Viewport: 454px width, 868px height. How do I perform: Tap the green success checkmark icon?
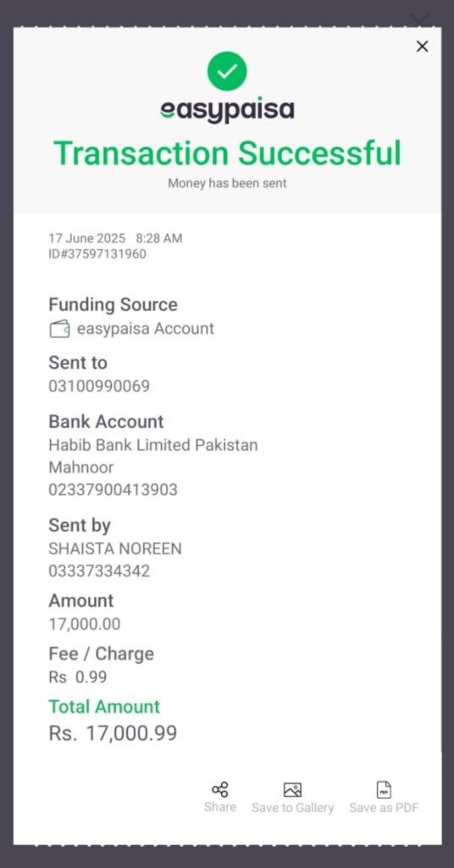click(227, 71)
